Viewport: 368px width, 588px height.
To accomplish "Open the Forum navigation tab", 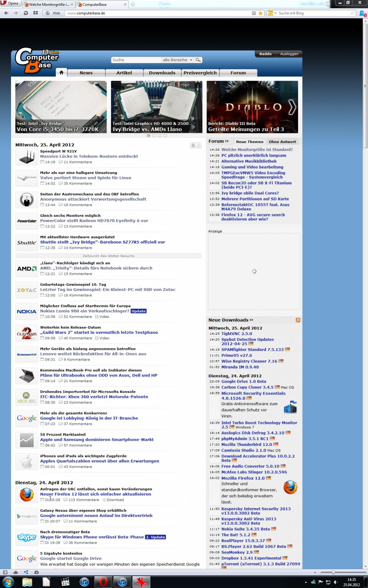I will point(238,73).
